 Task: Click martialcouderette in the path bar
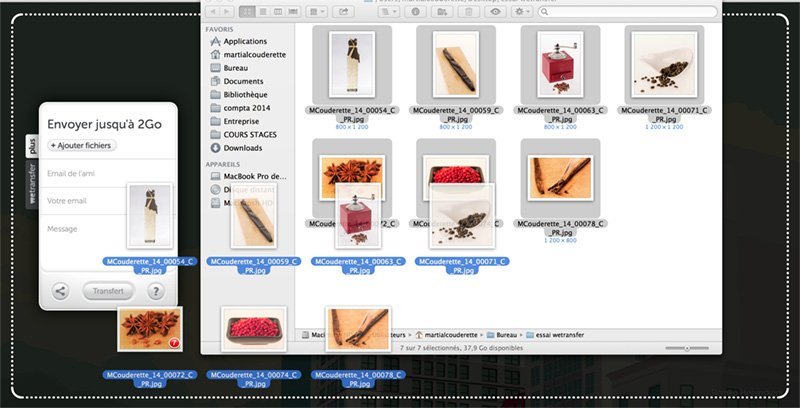[x=446, y=335]
